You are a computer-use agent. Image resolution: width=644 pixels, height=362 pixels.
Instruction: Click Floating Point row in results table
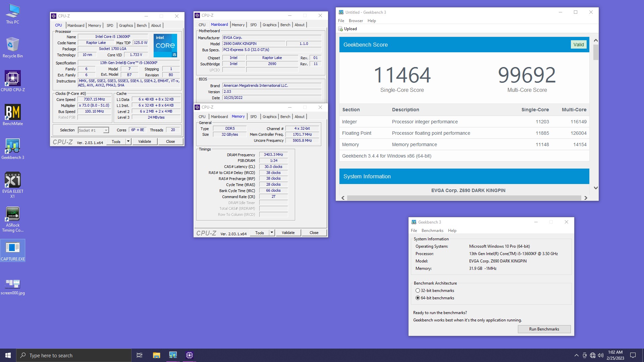point(464,133)
